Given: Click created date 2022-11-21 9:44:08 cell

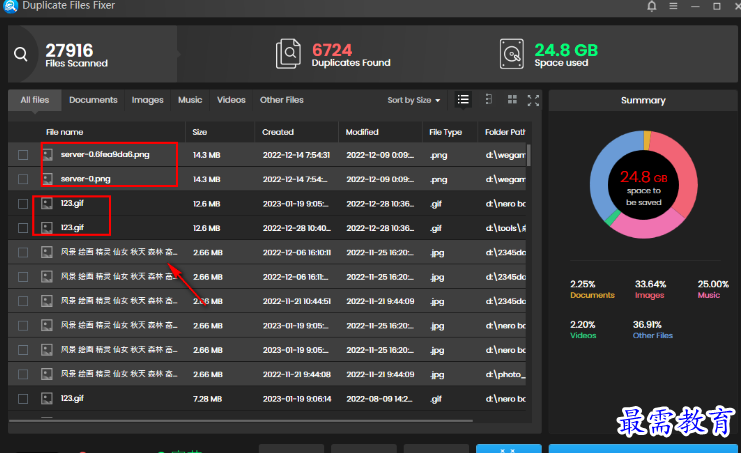Looking at the screenshot, I should pos(297,375).
